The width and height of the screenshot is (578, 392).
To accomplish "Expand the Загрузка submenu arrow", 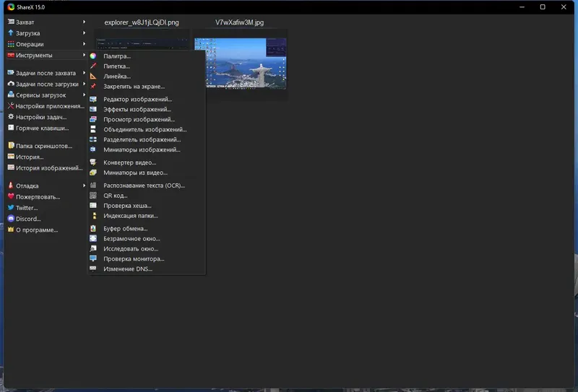I will [x=84, y=32].
